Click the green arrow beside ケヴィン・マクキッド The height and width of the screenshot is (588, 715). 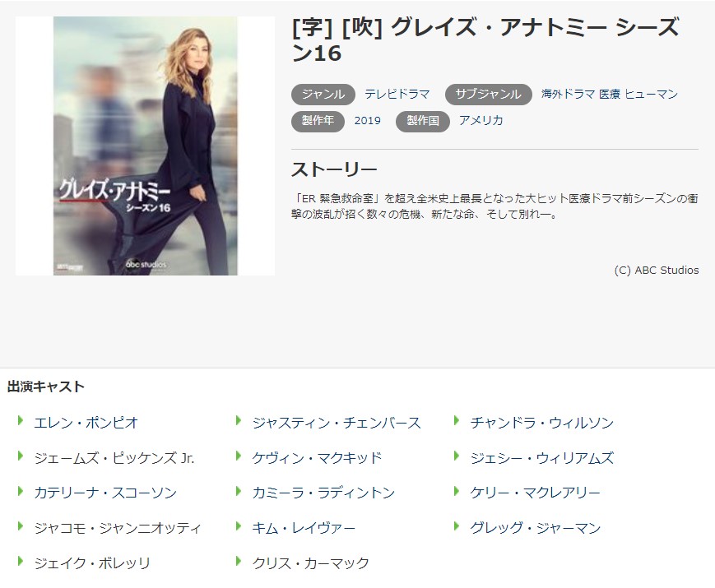pos(238,456)
